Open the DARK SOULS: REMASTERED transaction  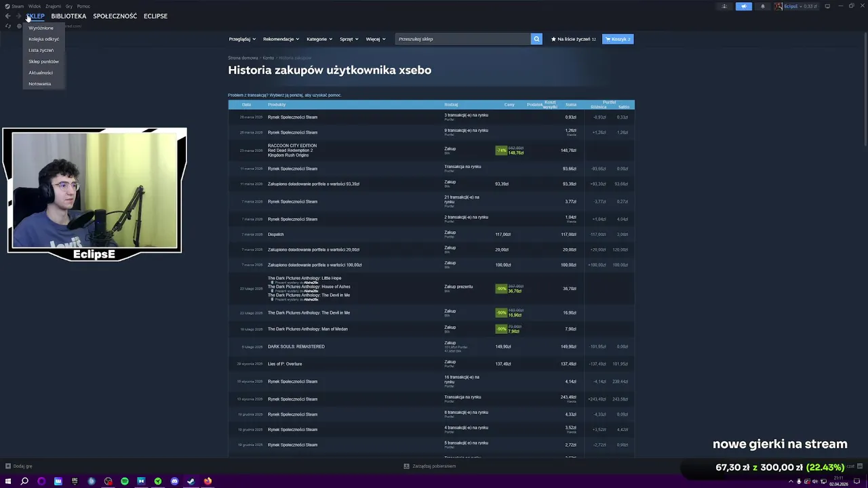pyautogui.click(x=431, y=347)
